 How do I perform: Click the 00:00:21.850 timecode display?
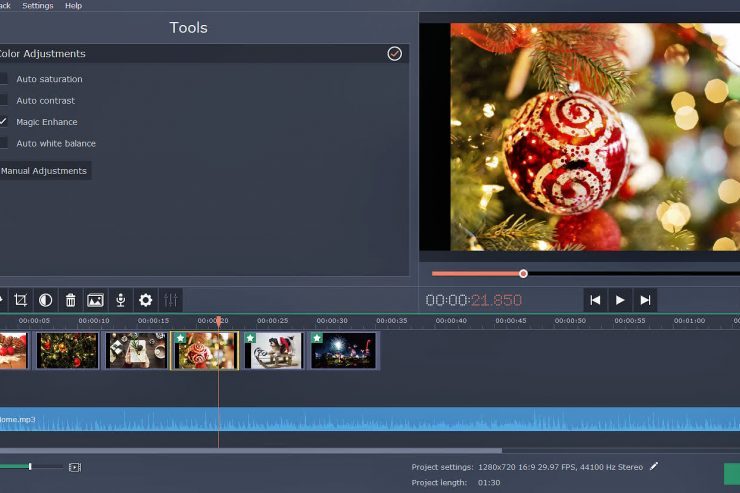473,300
